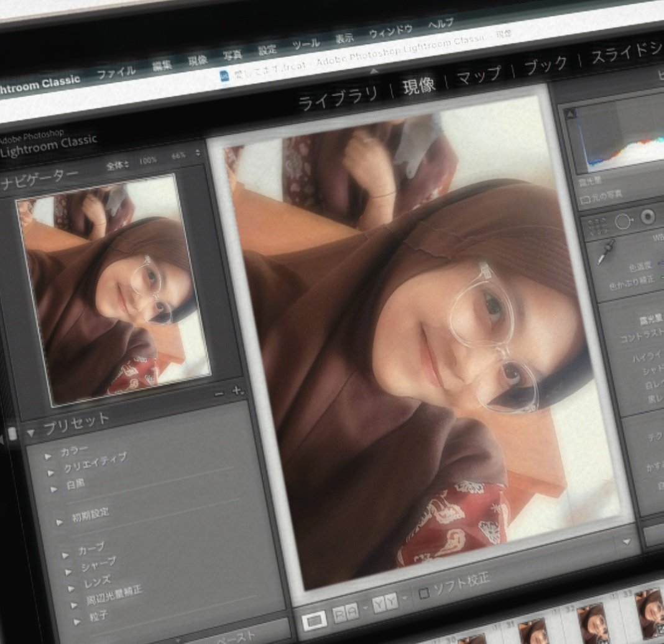Open the 設定 menu
This screenshot has width=664, height=644.
(267, 50)
